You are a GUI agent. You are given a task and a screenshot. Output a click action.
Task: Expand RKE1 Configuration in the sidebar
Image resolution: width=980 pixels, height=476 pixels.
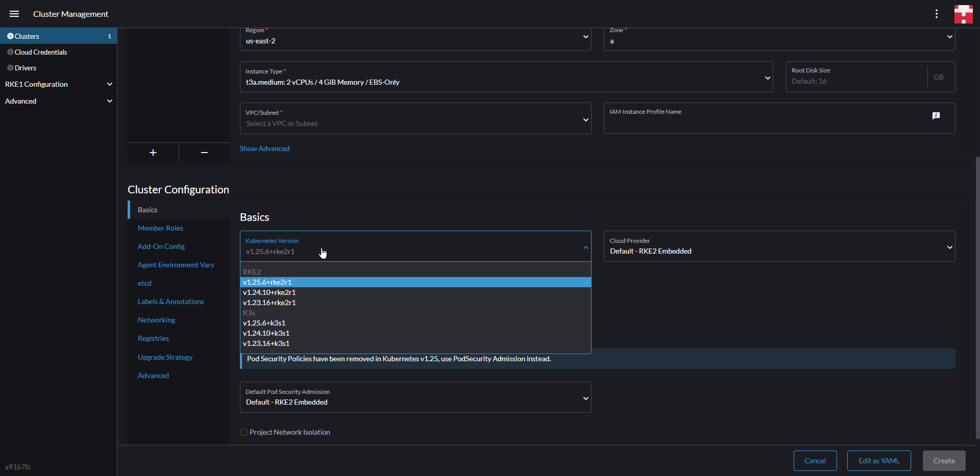click(x=110, y=84)
